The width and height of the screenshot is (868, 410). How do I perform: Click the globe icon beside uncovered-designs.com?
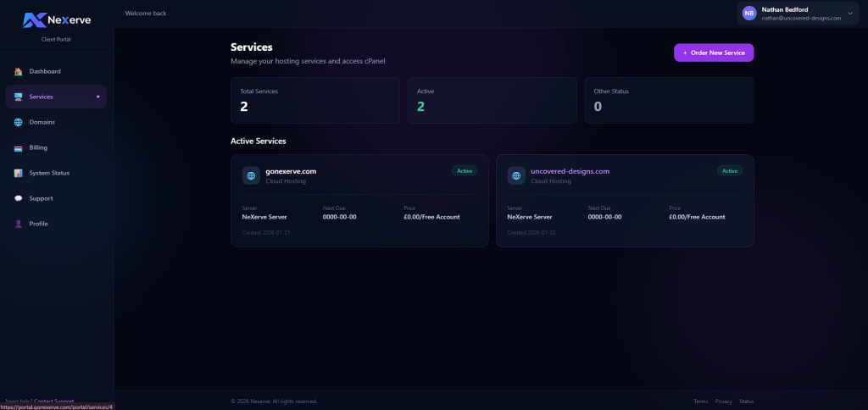(x=516, y=175)
